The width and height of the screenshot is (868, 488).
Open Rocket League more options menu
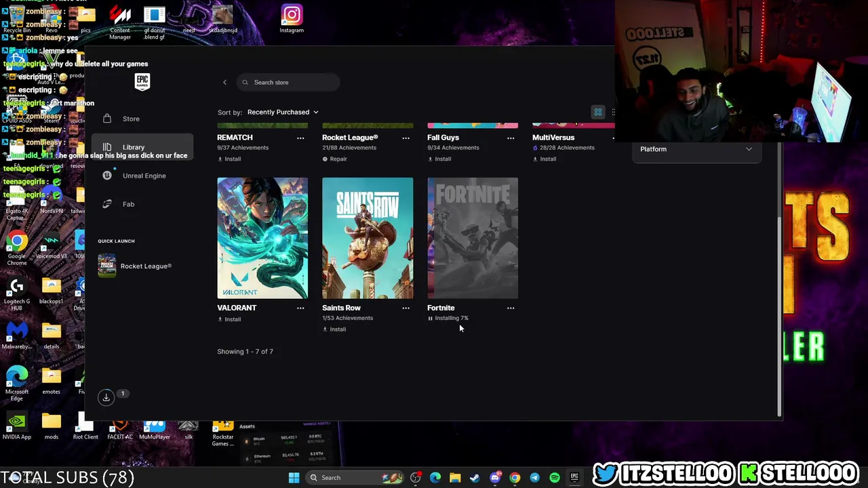[x=406, y=138]
